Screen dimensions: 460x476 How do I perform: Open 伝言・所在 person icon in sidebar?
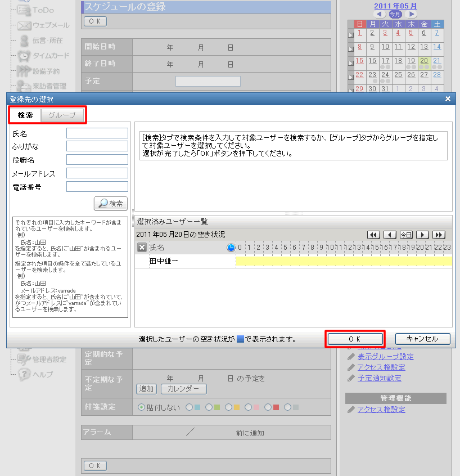(24, 41)
